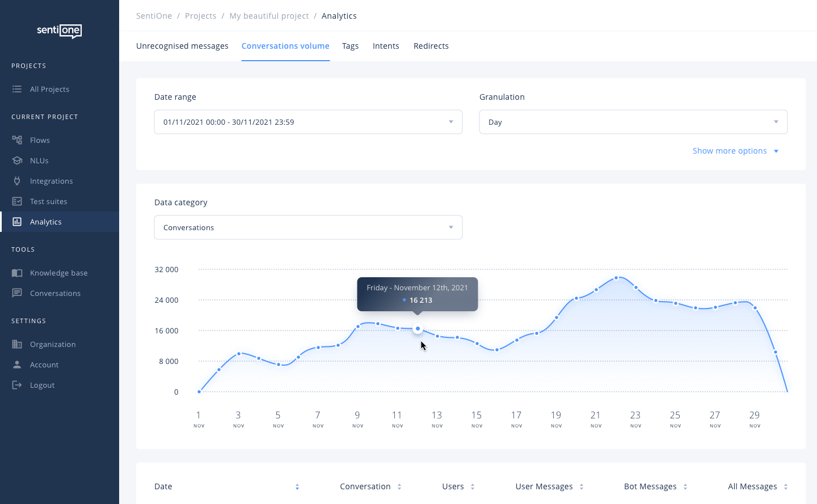Viewport: 817px width, 504px height.
Task: Click the Test suites checklist icon
Action: pos(17,201)
